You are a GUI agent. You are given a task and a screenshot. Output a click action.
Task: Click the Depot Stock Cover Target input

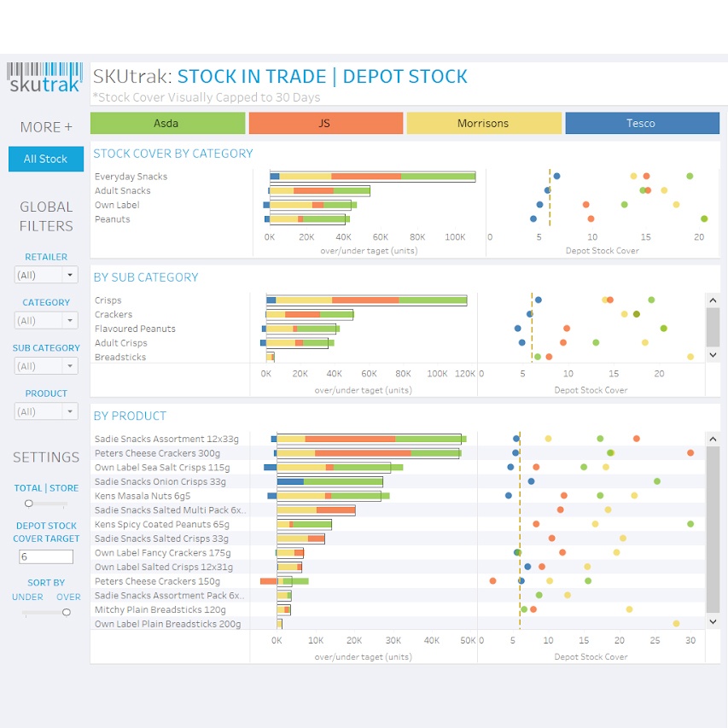(x=46, y=556)
